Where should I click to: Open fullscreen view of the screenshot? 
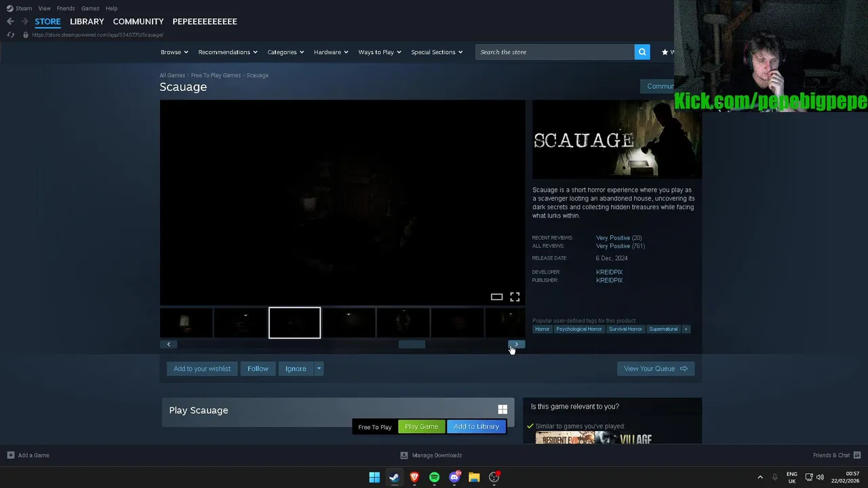[515, 297]
